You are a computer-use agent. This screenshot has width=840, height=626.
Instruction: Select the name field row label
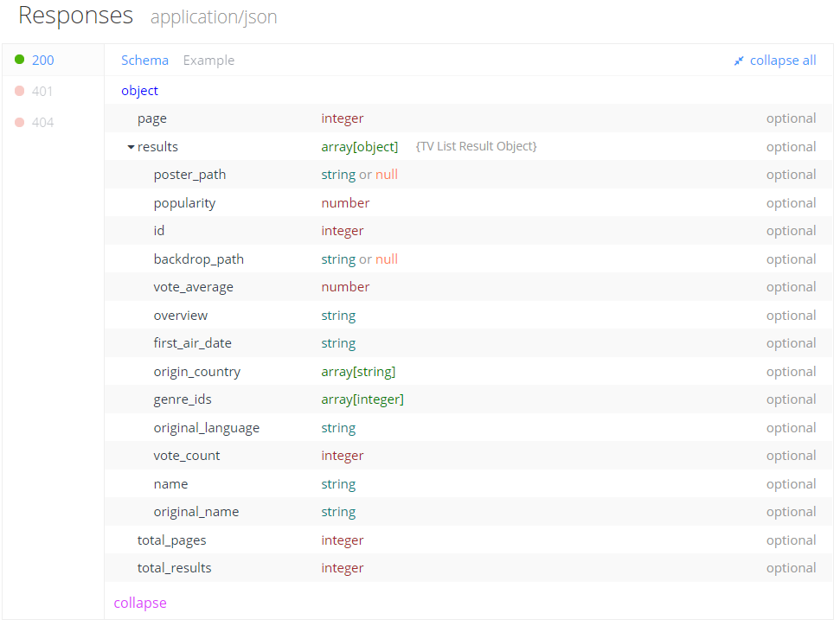(170, 484)
